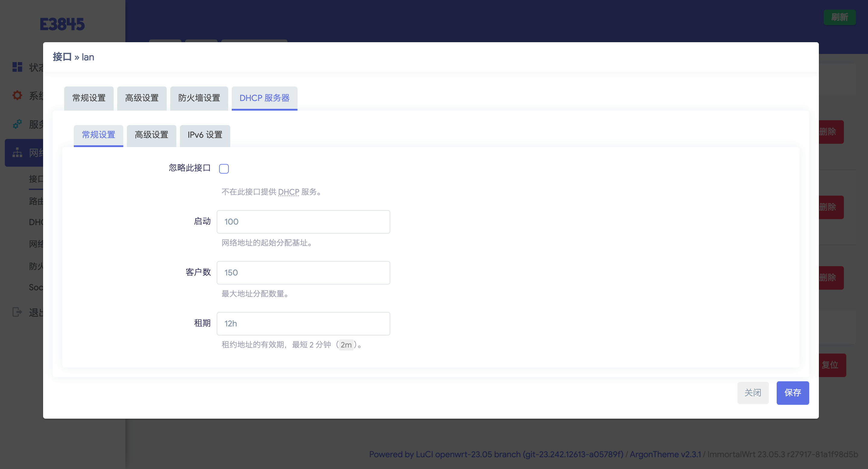Select the DHCP Server tab

(265, 98)
